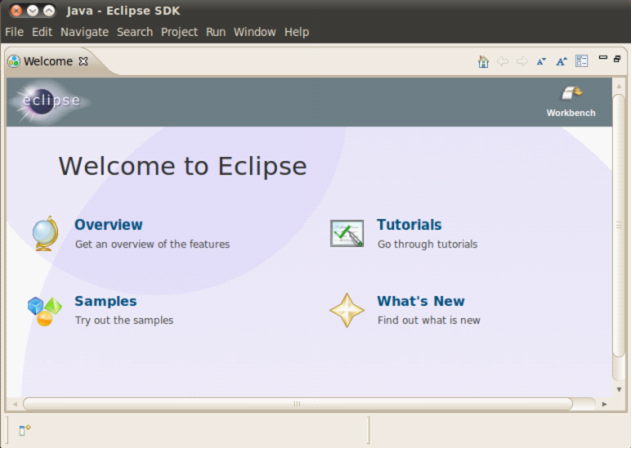Open the Help menu
The width and height of the screenshot is (632, 449).
[297, 32]
